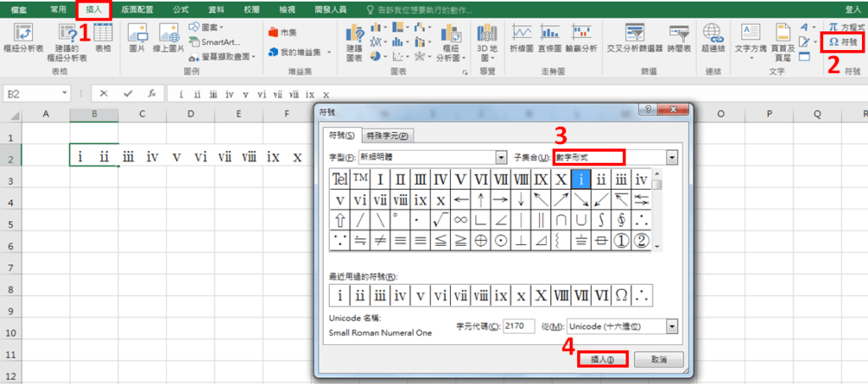The image size is (868, 384).
Task: Pick the Omega symbol in recently used
Action: [x=621, y=296]
